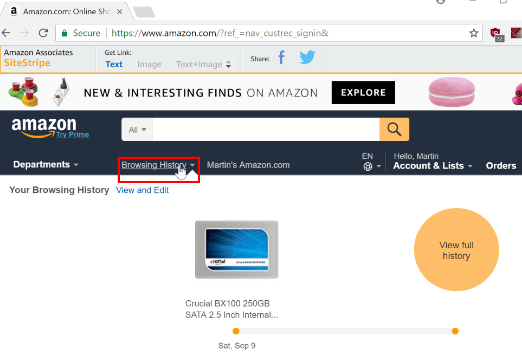Click the View full history circle

pyautogui.click(x=456, y=250)
